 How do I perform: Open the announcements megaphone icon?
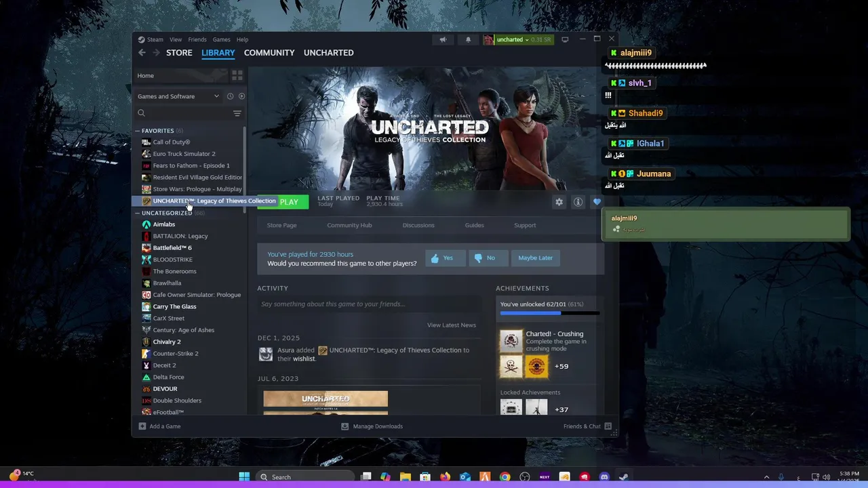coord(443,39)
